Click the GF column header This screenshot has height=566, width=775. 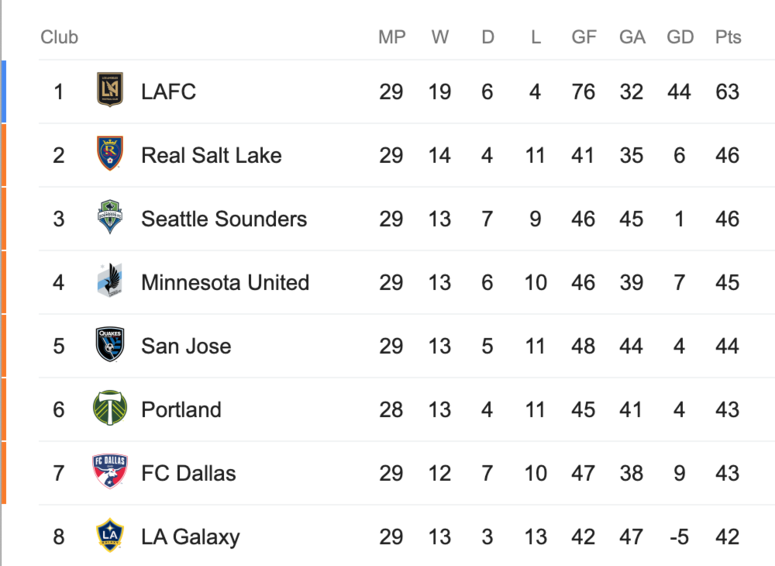(x=584, y=37)
